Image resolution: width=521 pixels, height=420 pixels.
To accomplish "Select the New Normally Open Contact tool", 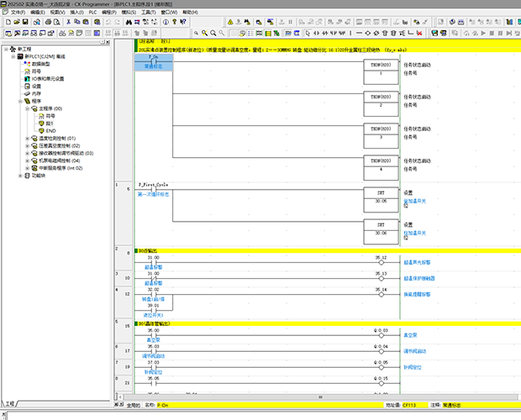I will pos(316,33).
